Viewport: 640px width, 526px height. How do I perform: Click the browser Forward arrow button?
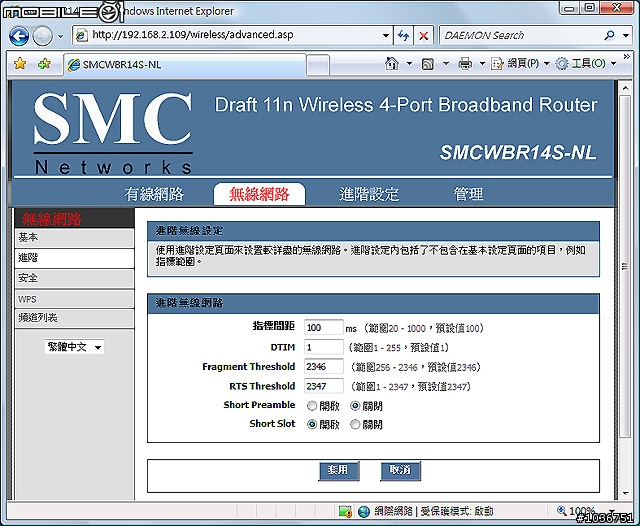click(x=42, y=36)
